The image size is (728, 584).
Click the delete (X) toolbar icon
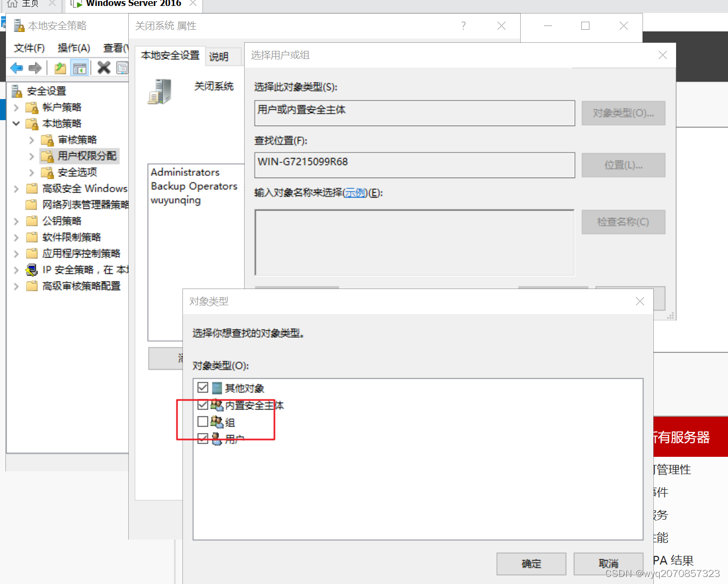tap(104, 68)
